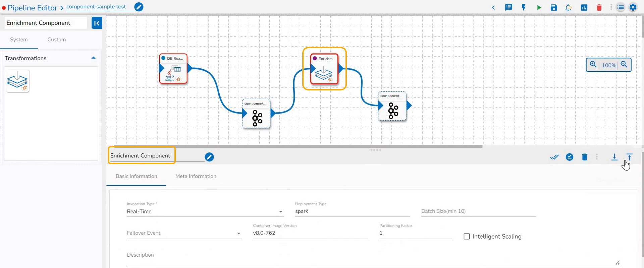Select the second Kafka event component node

click(x=392, y=106)
